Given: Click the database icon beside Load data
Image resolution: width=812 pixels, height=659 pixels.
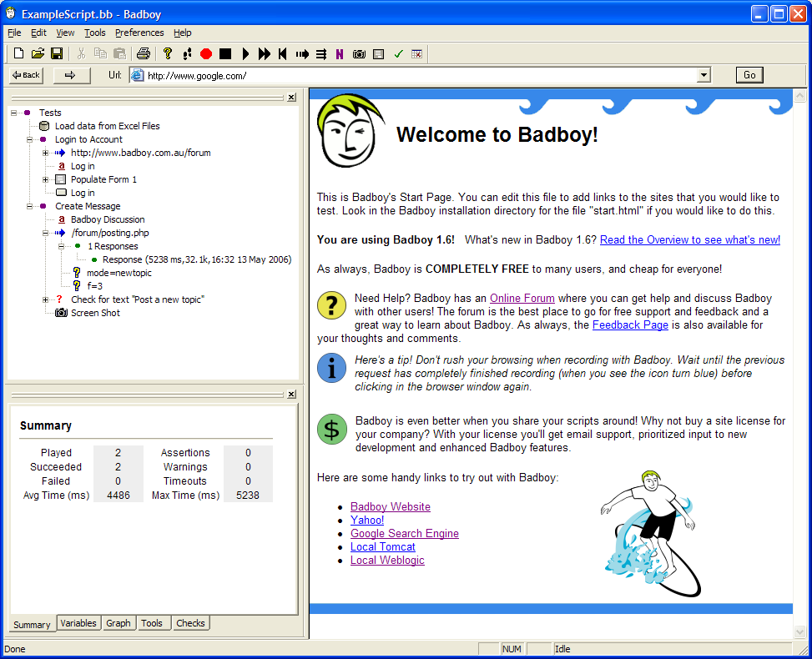Looking at the screenshot, I should [x=44, y=126].
